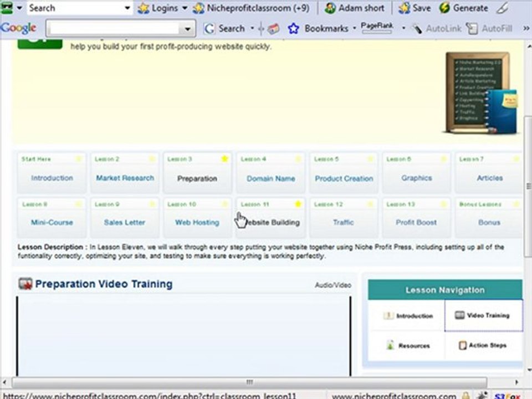
Task: Open Lesson 8 Mini-Course
Action: tap(52, 218)
